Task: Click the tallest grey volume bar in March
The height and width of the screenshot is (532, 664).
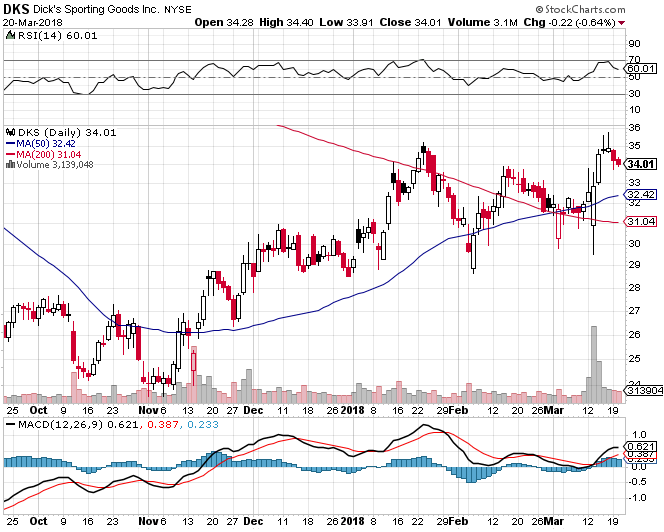Action: pyautogui.click(x=594, y=365)
